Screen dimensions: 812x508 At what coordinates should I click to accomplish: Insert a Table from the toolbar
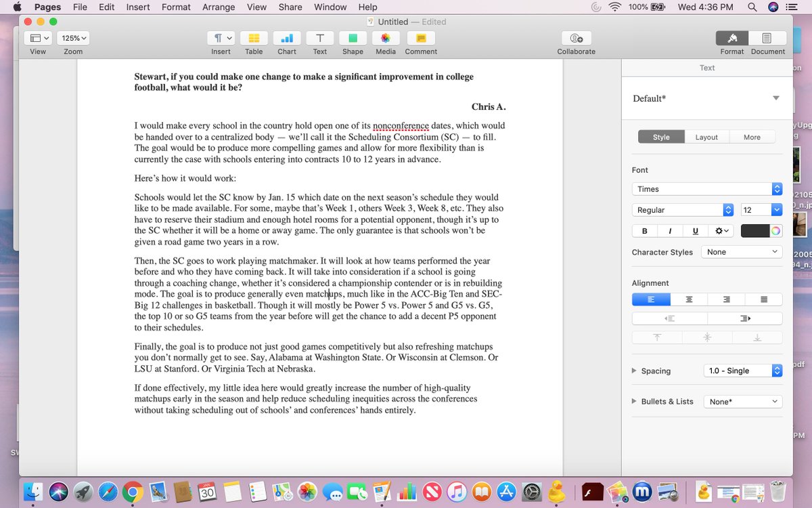(x=254, y=39)
